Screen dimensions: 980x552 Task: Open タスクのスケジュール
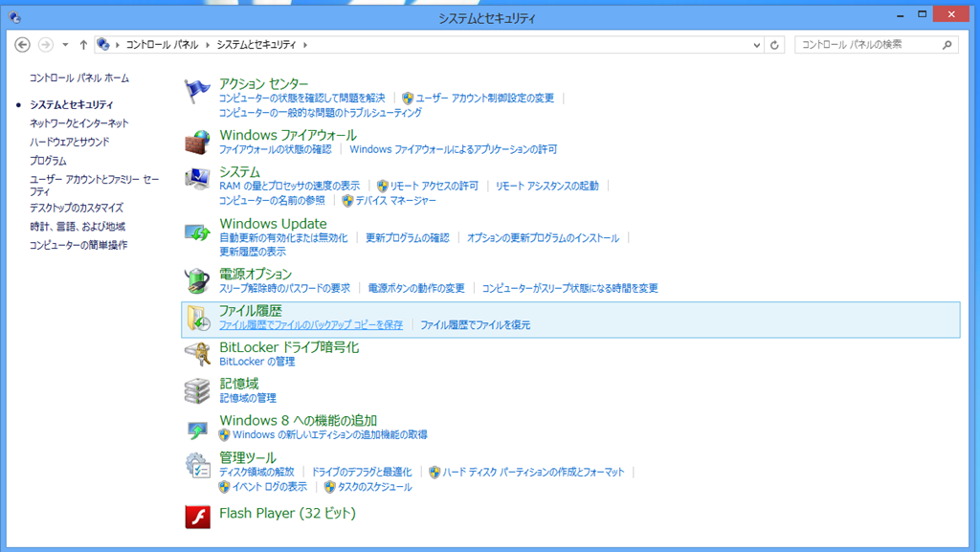click(x=374, y=487)
